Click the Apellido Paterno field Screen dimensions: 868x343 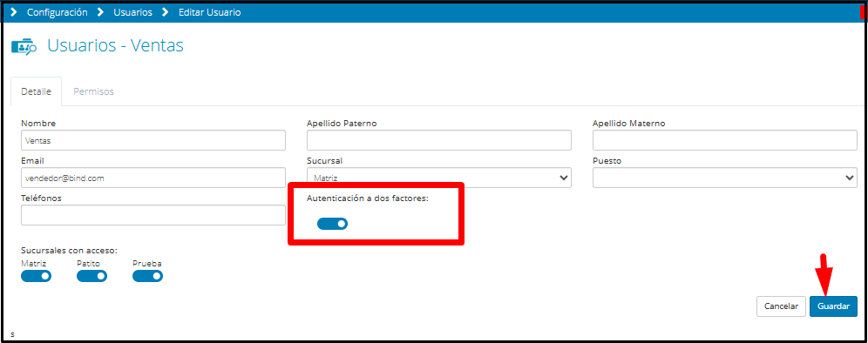click(x=439, y=140)
